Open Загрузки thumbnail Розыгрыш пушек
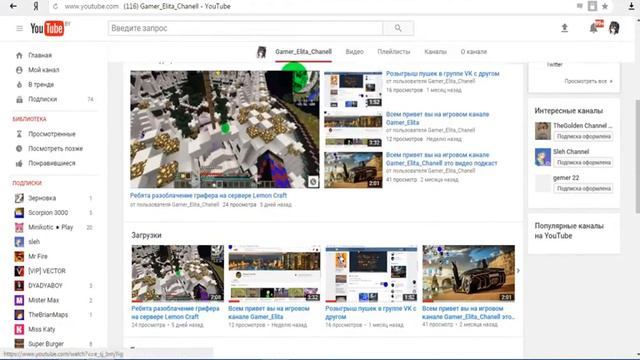 coord(371,273)
